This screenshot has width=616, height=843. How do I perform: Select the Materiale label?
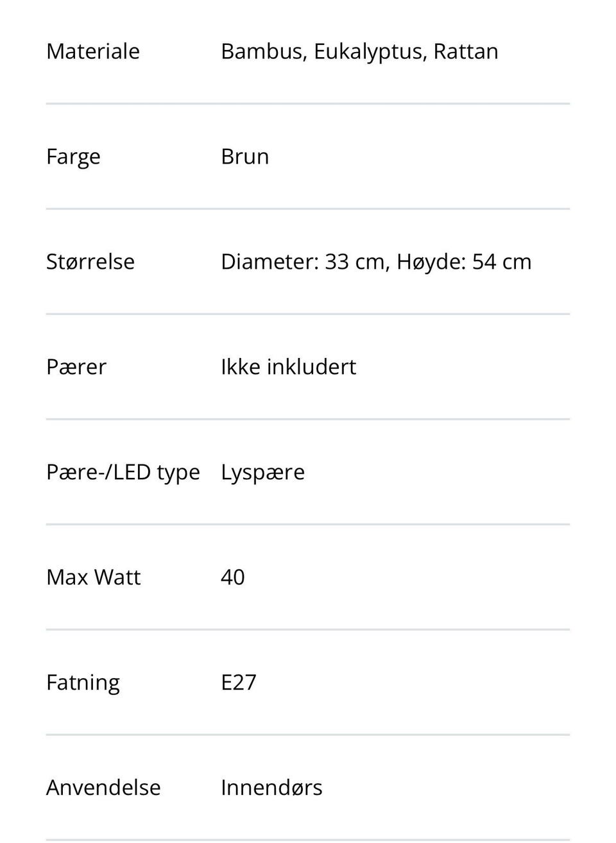[x=93, y=51]
